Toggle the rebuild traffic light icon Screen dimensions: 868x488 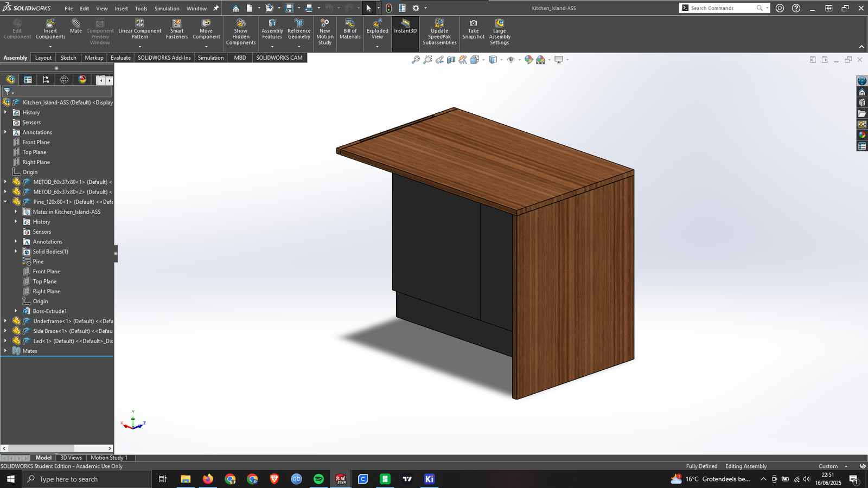click(388, 8)
